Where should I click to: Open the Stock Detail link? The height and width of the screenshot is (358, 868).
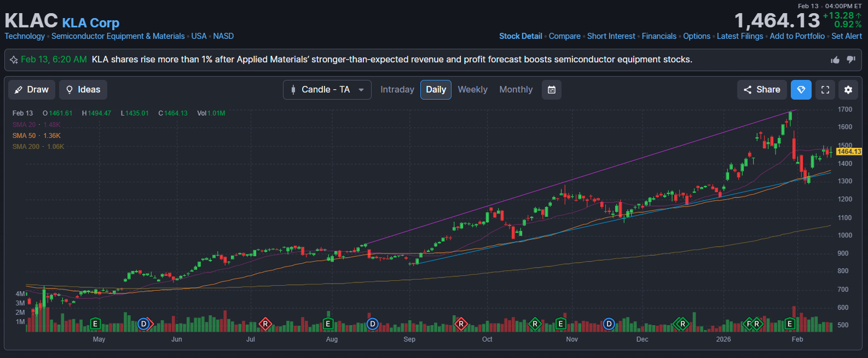tap(520, 36)
